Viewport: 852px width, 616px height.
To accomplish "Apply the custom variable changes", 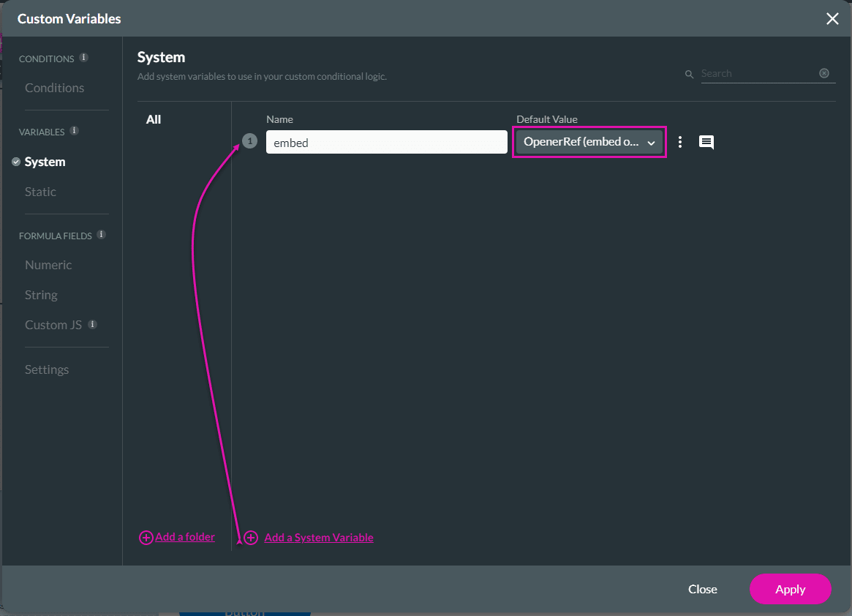I will pyautogui.click(x=790, y=589).
